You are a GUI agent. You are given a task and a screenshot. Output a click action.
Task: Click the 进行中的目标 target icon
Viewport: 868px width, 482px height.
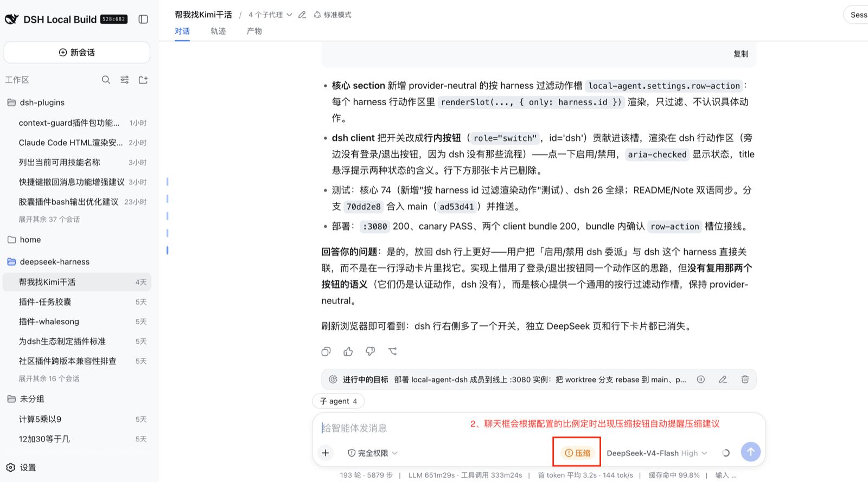click(333, 380)
